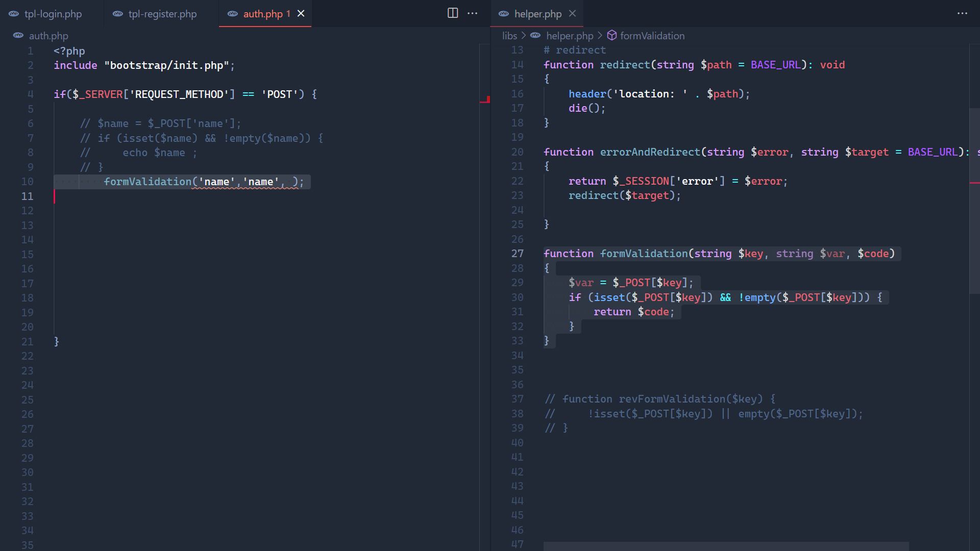Click 'function formValidation' declaration line 27

click(719, 254)
